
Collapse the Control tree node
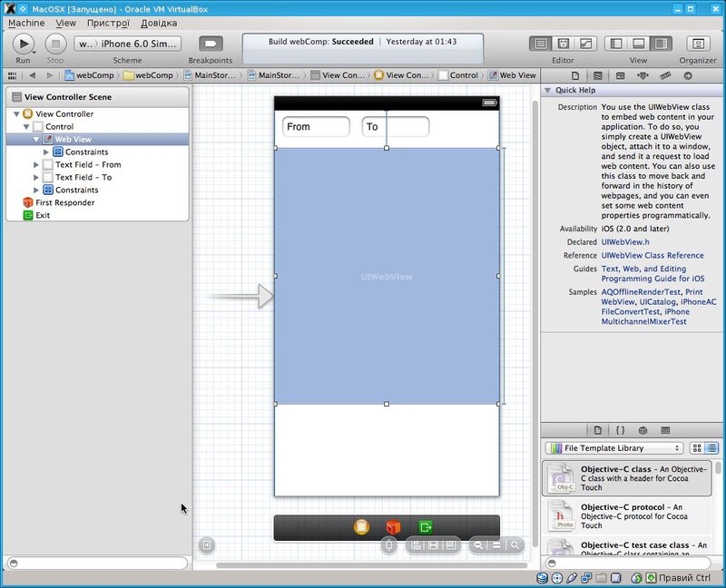click(26, 126)
